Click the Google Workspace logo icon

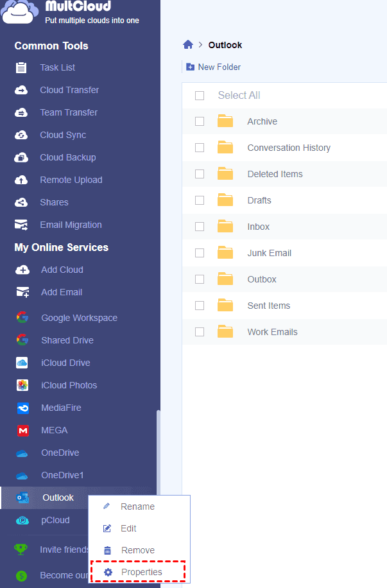pos(22,318)
